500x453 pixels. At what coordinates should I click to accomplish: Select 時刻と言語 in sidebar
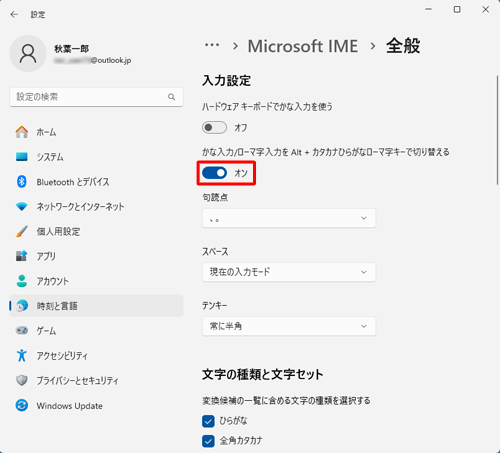[96, 306]
